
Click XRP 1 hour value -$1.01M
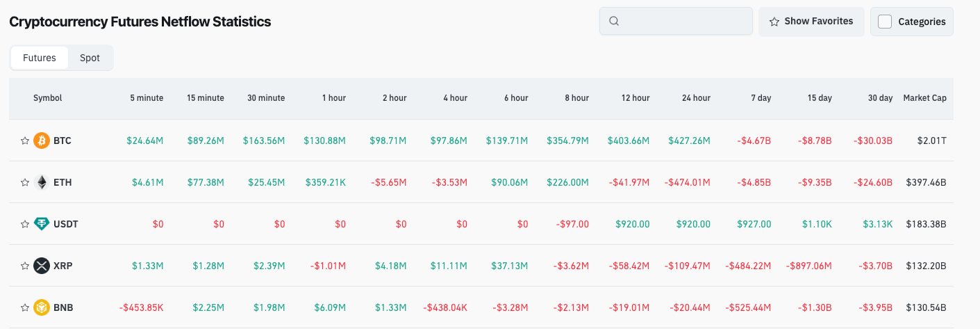point(328,266)
